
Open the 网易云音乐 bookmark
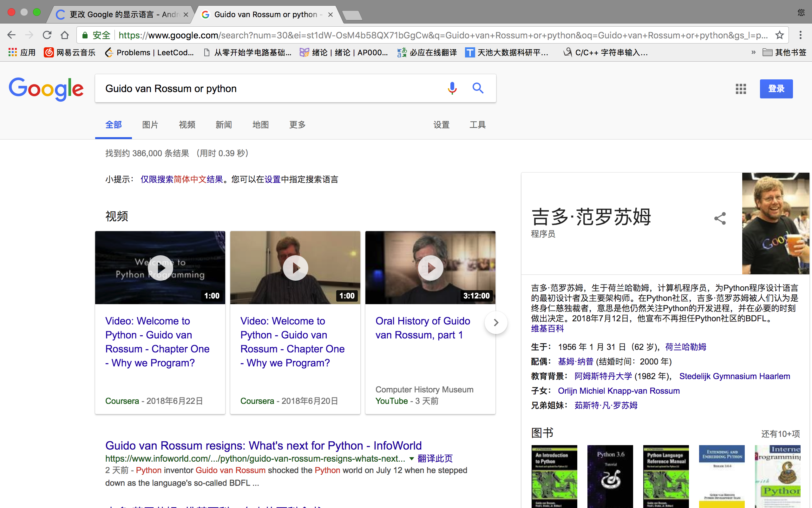click(x=70, y=52)
